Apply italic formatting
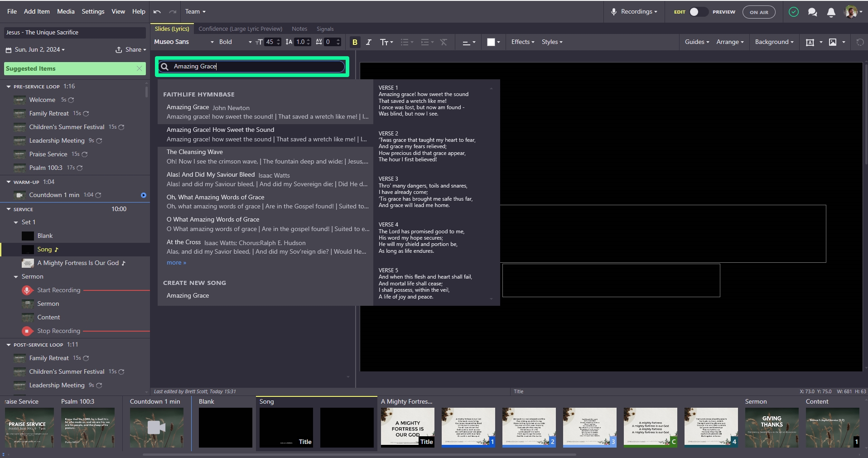The image size is (868, 458). pyautogui.click(x=368, y=42)
